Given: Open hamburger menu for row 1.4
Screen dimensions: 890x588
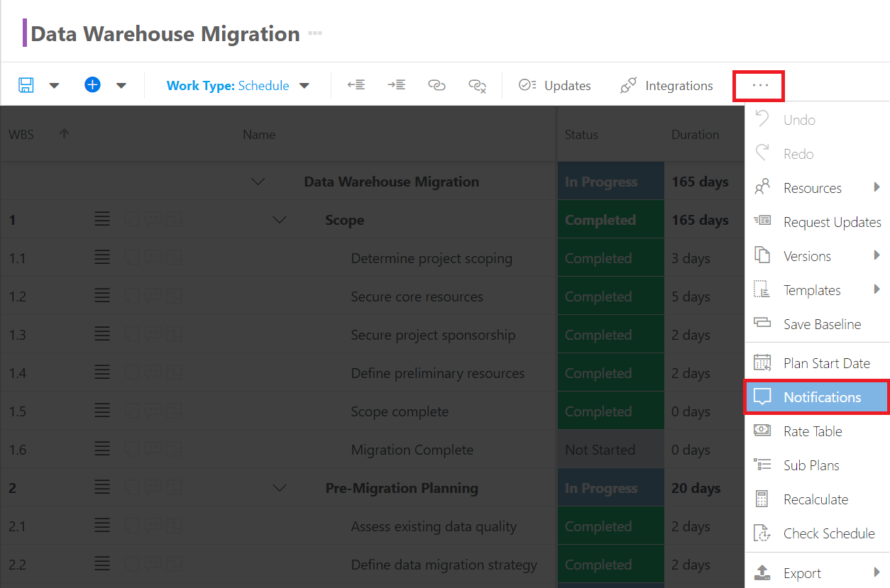Looking at the screenshot, I should (x=102, y=373).
